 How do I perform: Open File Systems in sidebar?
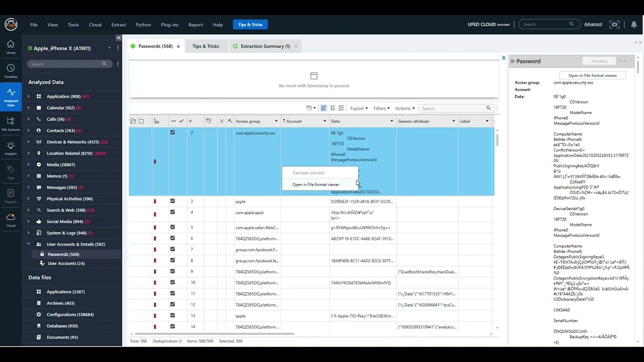(11, 124)
